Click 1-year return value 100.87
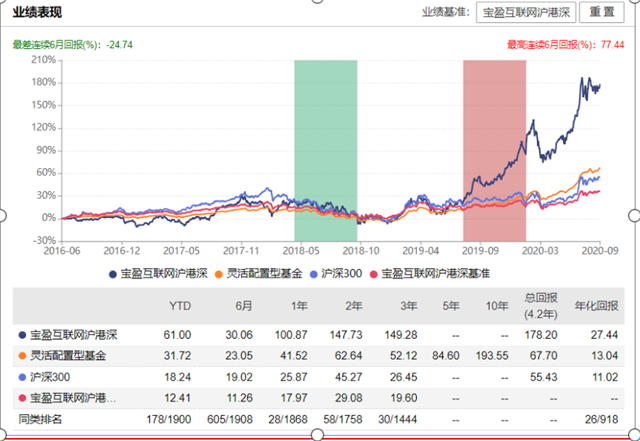The image size is (640, 441). pos(291,335)
